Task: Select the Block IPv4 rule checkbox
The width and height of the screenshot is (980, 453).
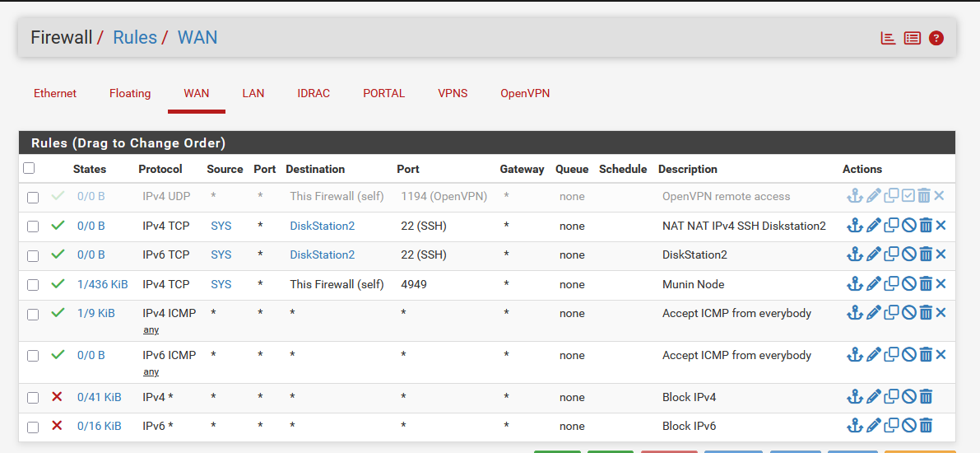Action: [32, 398]
